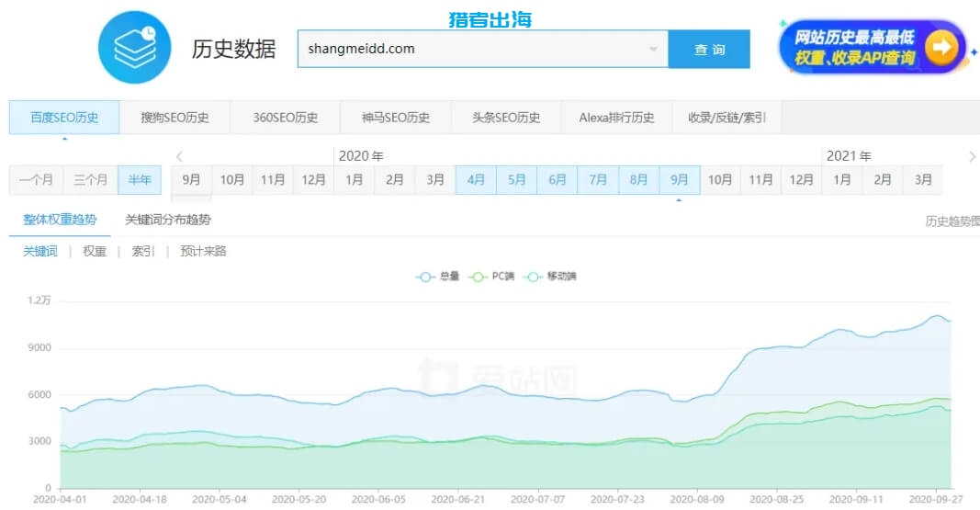Click the domain field containing shangmeidd.com
This screenshot has width=980, height=510.
pyautogui.click(x=482, y=49)
